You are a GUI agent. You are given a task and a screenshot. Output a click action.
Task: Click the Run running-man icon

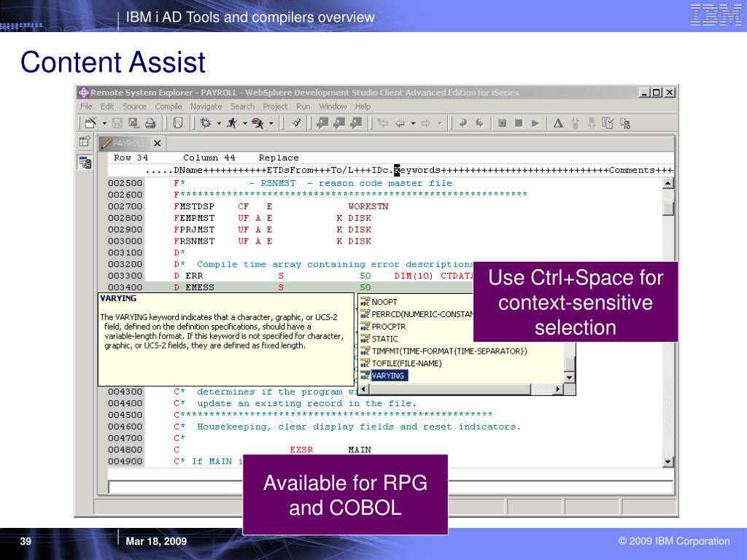(x=232, y=123)
